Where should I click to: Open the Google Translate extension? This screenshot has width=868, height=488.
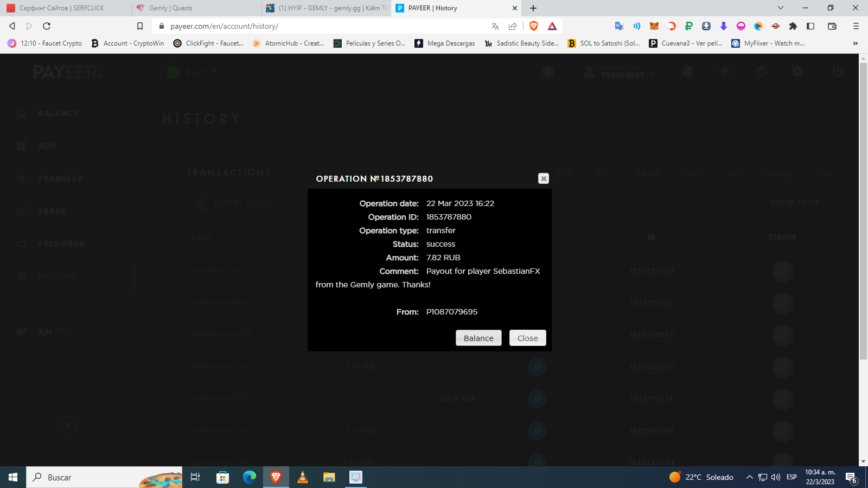619,26
